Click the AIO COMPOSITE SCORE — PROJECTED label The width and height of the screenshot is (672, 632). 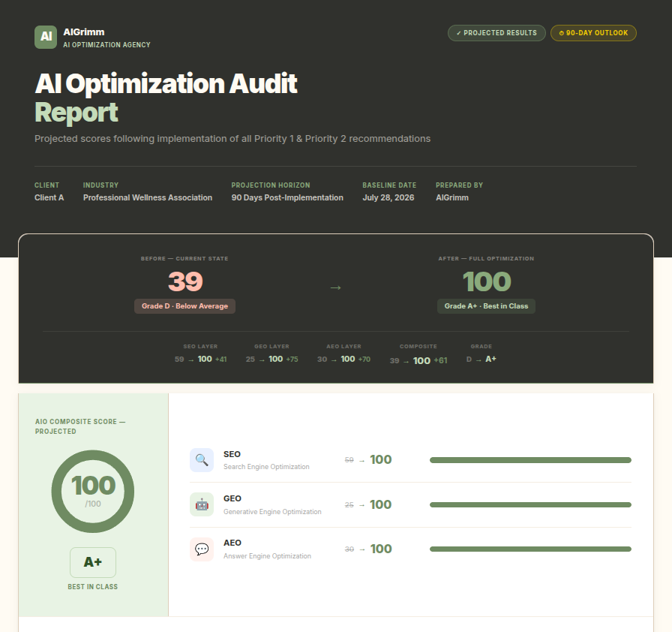pyautogui.click(x=80, y=426)
